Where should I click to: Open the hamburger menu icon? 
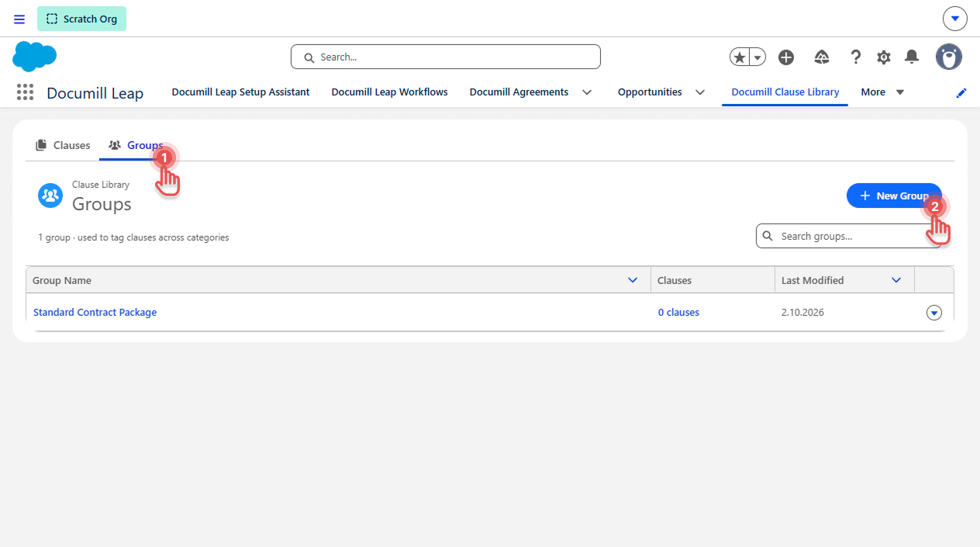tap(19, 19)
